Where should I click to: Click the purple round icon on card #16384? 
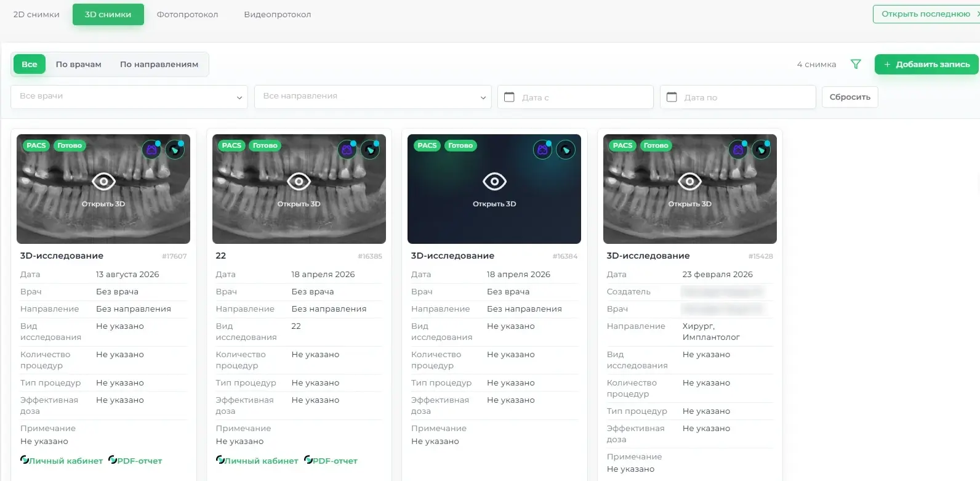click(542, 150)
